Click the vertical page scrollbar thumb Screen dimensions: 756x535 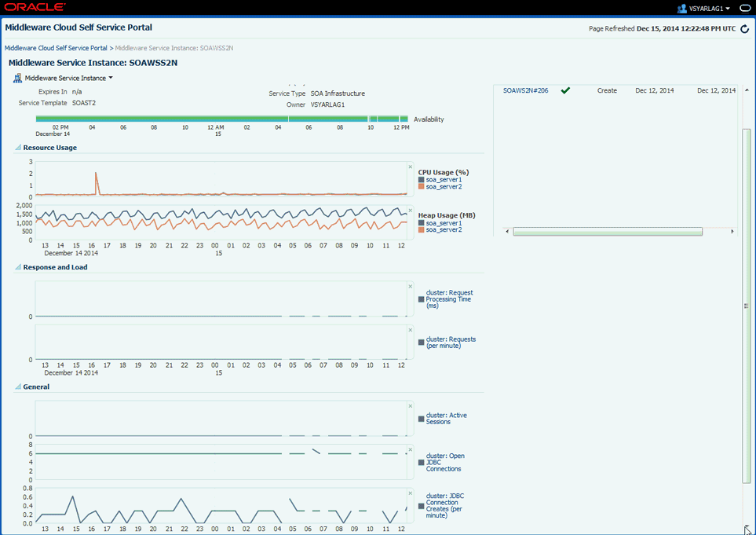[x=747, y=306]
